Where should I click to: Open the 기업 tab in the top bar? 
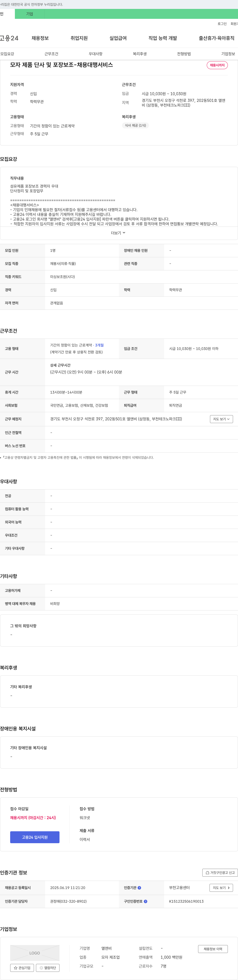[30, 14]
